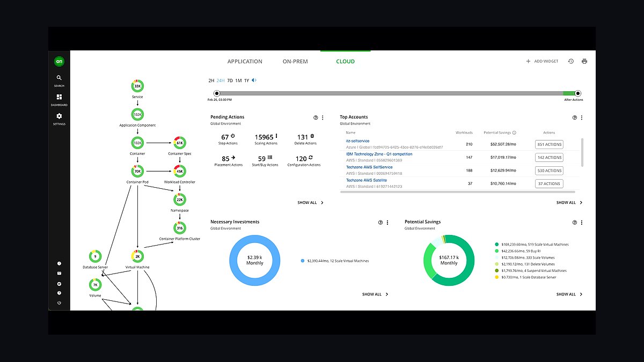Click the timeline start handle at Feb 26
This screenshot has height=362, width=644.
click(217, 93)
